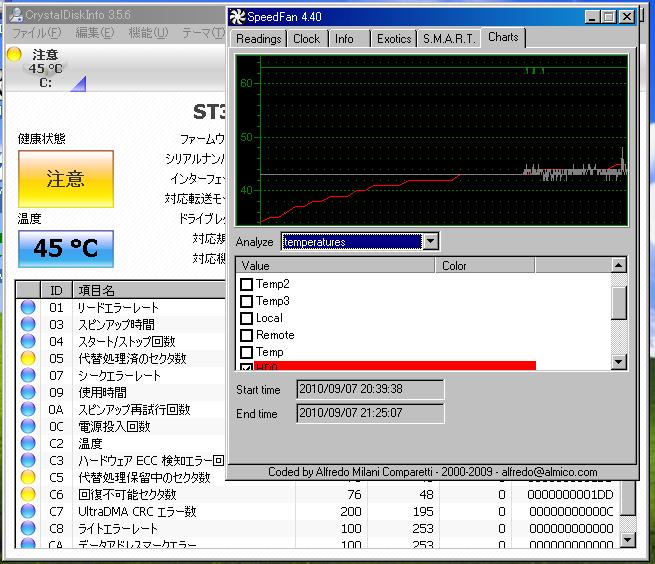The image size is (655, 564).
Task: Click status icon for C3 ハードウェア ECC row
Action: point(28,460)
